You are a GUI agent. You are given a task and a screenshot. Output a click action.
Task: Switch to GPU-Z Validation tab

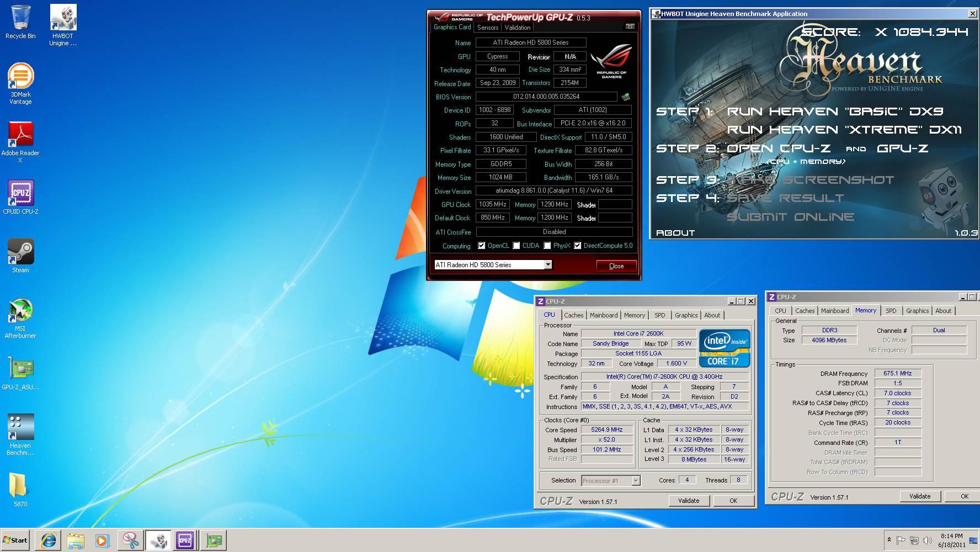pyautogui.click(x=518, y=27)
